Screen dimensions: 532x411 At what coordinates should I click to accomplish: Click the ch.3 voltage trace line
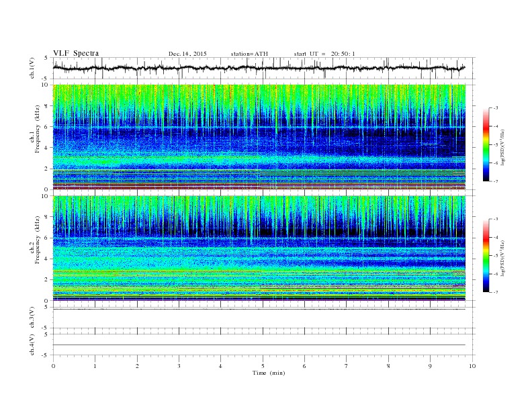259,310
